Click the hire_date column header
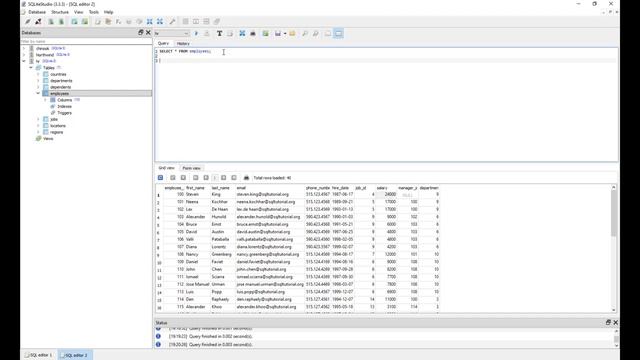This screenshot has height=360, width=640. point(342,188)
